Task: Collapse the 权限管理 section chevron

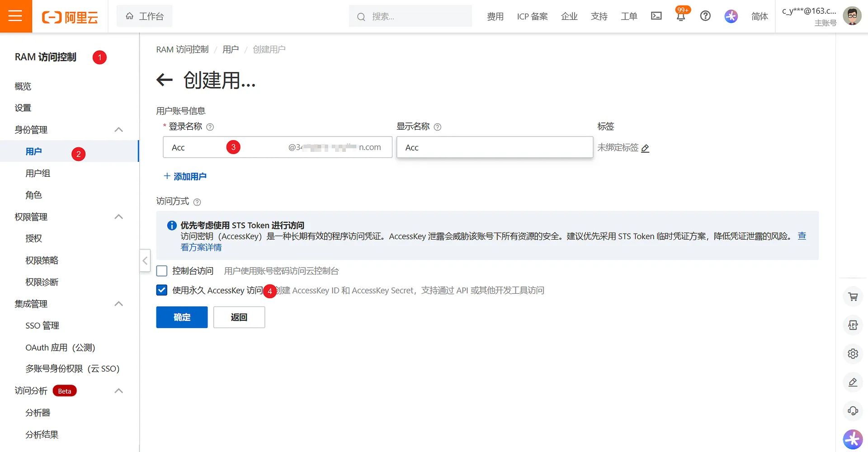Action: (118, 217)
